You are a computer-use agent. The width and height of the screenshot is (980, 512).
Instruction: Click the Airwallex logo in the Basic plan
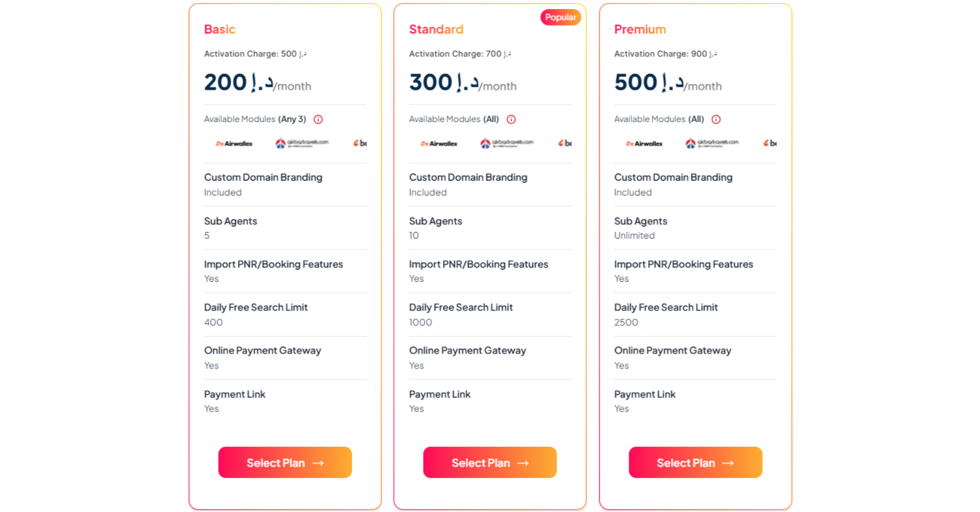point(234,144)
